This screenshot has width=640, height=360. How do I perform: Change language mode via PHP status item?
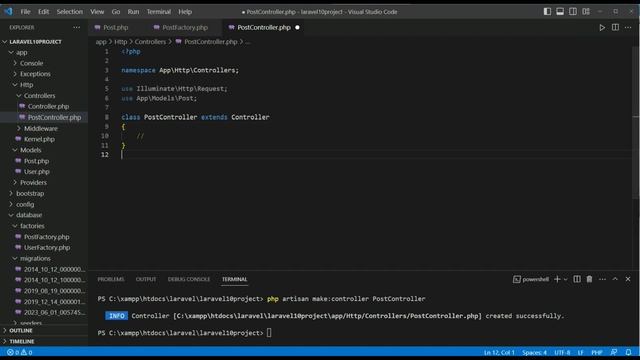(597, 352)
